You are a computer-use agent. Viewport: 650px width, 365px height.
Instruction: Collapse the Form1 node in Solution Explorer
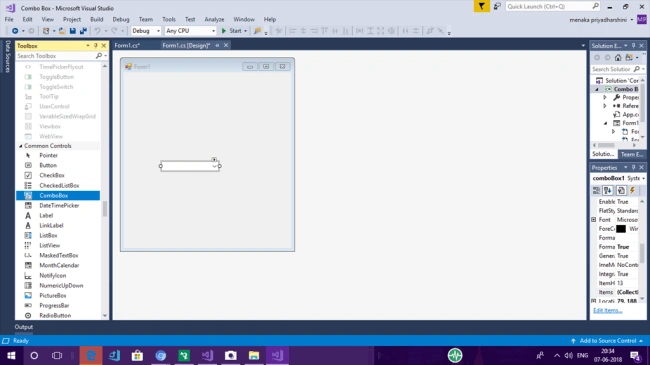605,123
